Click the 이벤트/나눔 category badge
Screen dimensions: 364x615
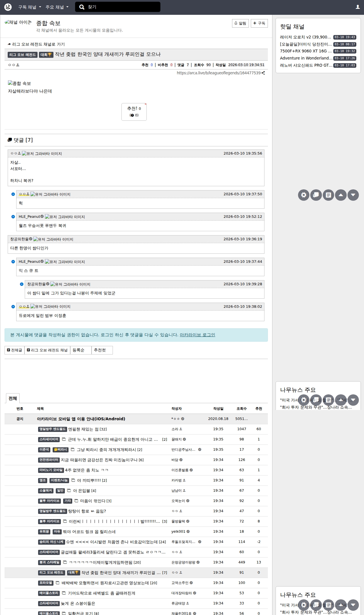point(59,480)
